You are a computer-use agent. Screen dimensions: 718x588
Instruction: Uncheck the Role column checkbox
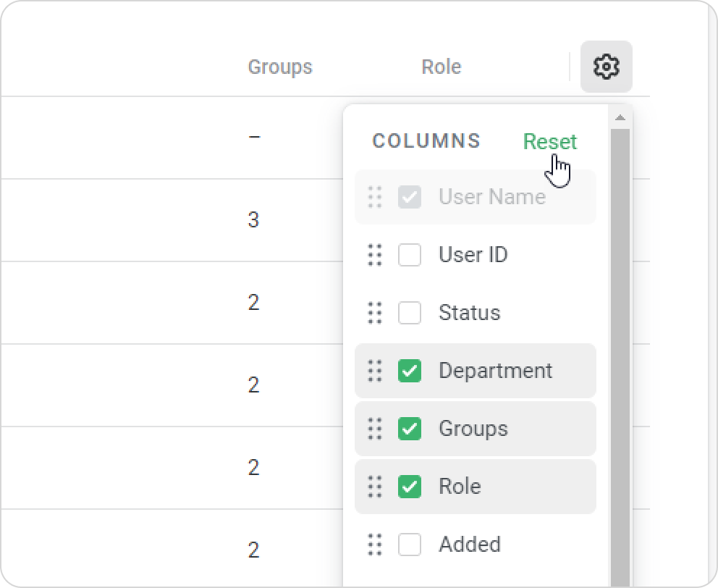[x=410, y=487]
